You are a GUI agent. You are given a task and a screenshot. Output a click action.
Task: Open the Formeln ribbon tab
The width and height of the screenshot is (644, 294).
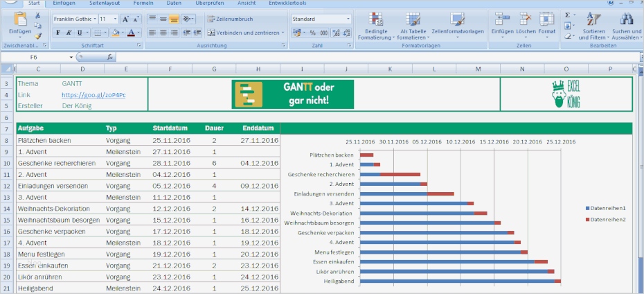pos(143,3)
